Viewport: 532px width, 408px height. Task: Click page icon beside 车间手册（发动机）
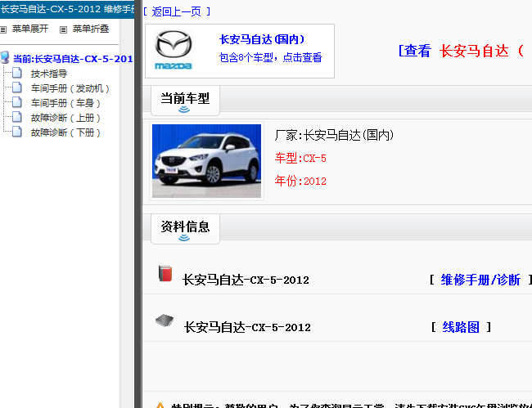(x=17, y=87)
